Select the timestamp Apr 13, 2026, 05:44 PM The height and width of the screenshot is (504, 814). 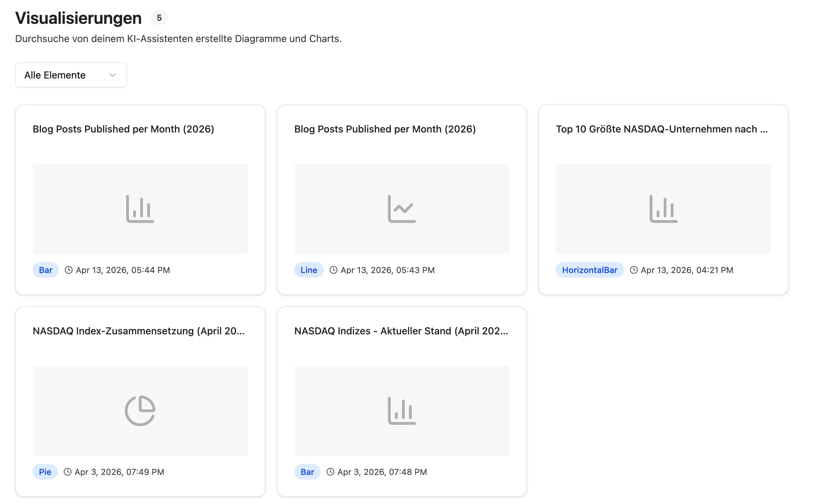coord(123,270)
